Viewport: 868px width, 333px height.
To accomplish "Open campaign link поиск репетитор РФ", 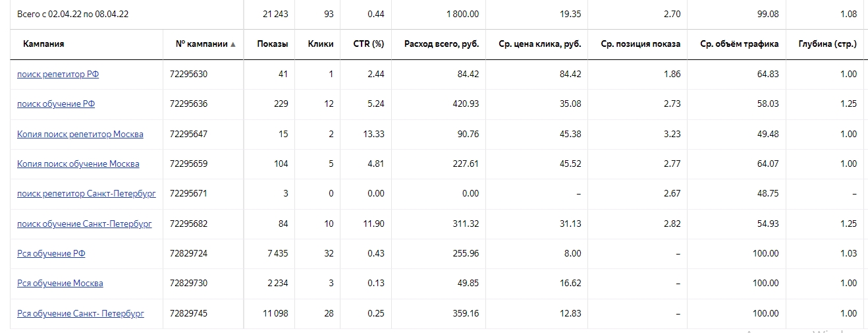I will [x=58, y=75].
